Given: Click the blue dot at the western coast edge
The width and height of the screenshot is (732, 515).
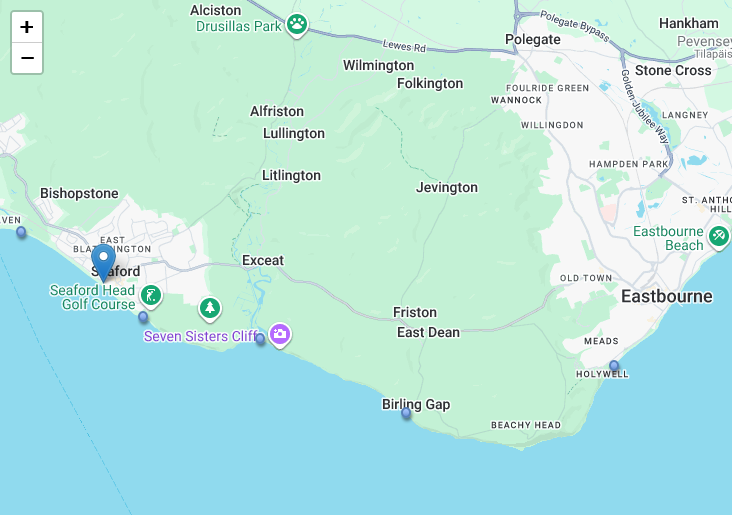Looking at the screenshot, I should [21, 232].
